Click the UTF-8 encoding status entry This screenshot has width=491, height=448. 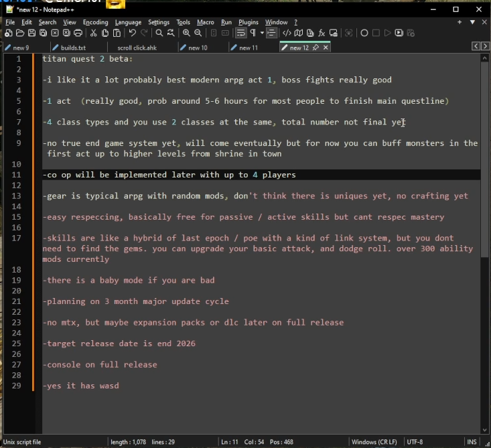pos(415,442)
